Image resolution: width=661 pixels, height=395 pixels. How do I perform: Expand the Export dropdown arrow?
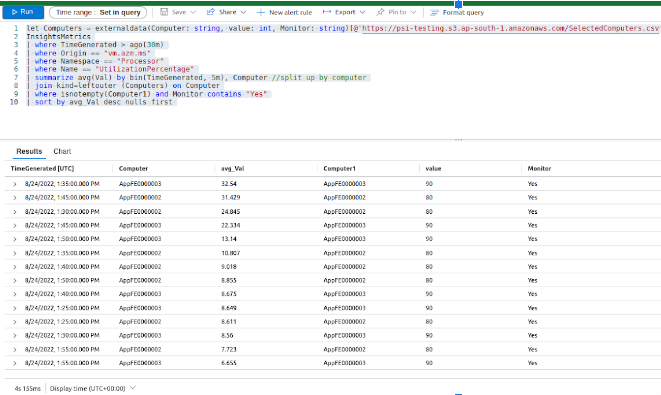[363, 12]
